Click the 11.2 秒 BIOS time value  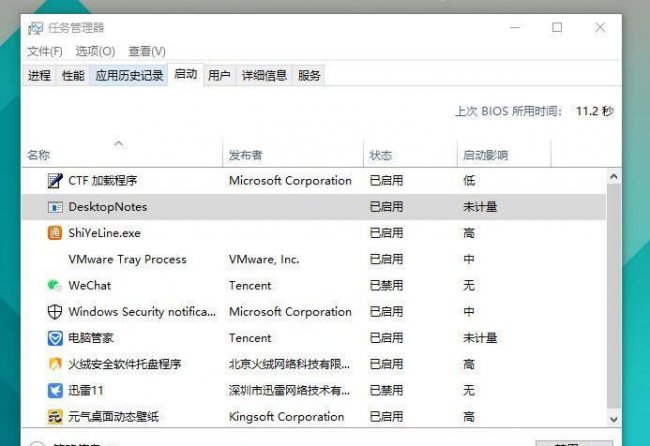click(x=595, y=112)
